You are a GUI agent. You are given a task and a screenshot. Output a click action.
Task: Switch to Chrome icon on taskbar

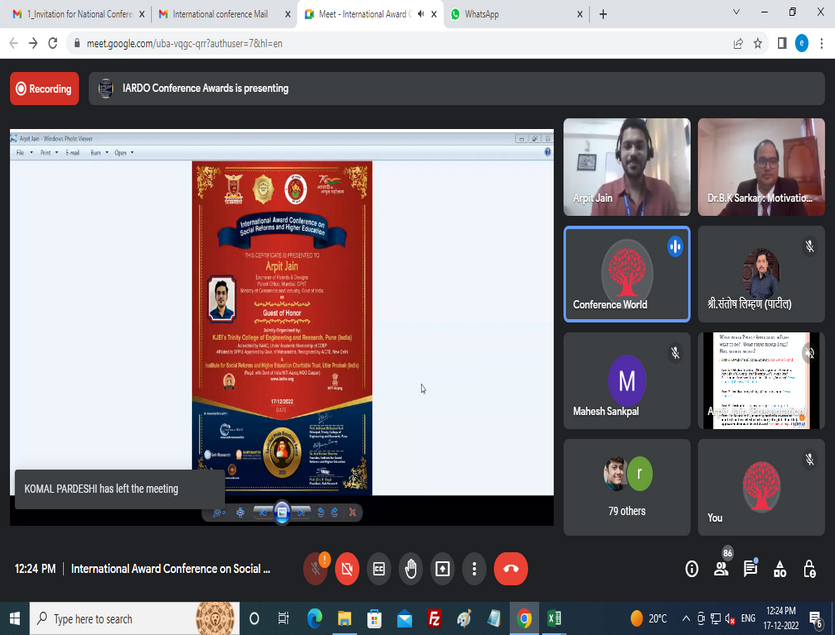coord(524,618)
